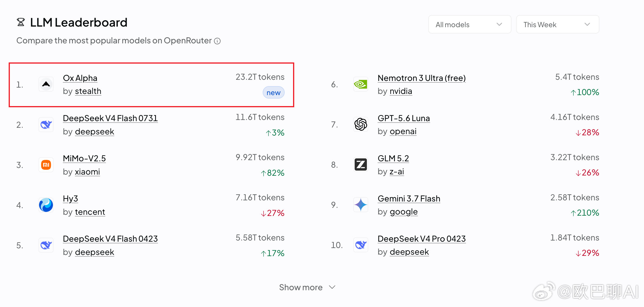Click the Google Gemini sparkle icon

[x=361, y=205]
